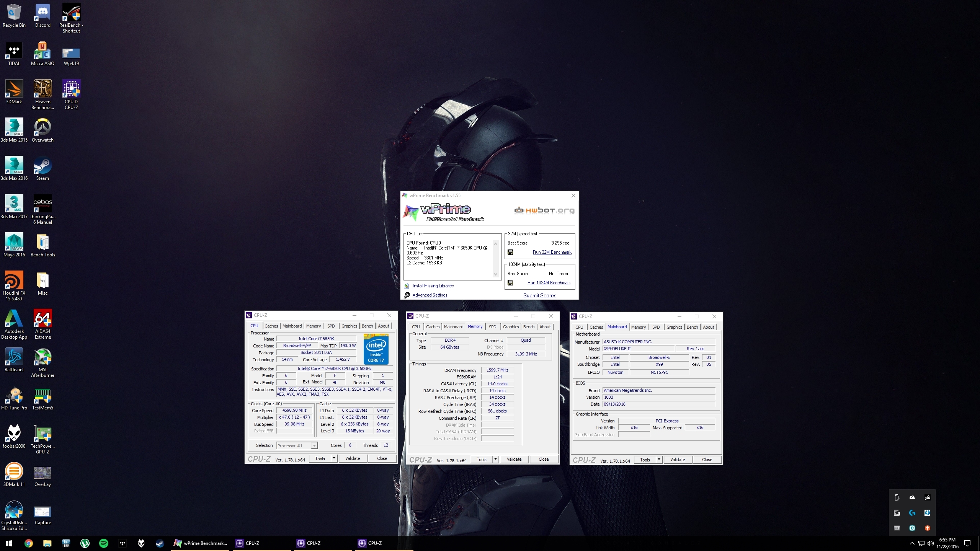Click Run 1024M Benchmark link
Viewport: 980px width, 551px height.
[549, 283]
